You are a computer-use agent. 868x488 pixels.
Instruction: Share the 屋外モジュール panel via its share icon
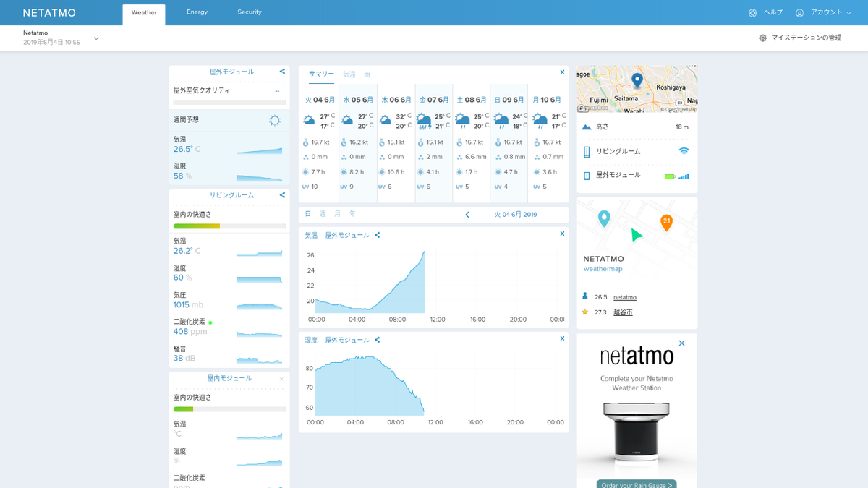[282, 72]
